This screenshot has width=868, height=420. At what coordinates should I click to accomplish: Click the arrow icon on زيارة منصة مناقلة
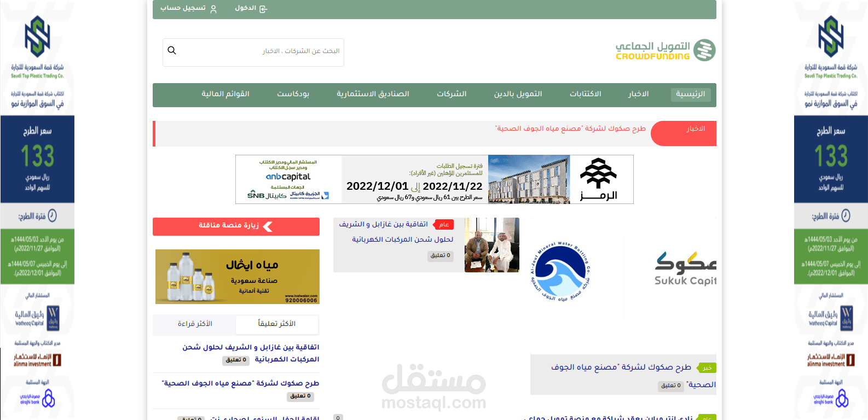(x=268, y=226)
